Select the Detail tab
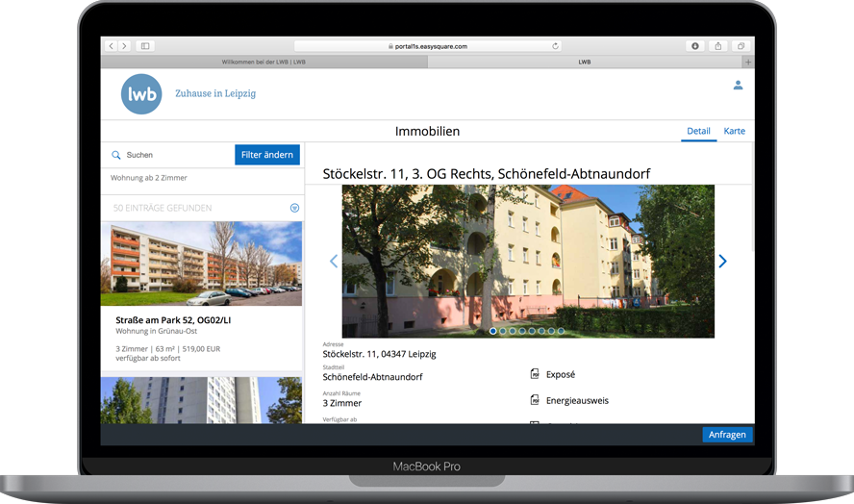This screenshot has height=504, width=854. (698, 131)
